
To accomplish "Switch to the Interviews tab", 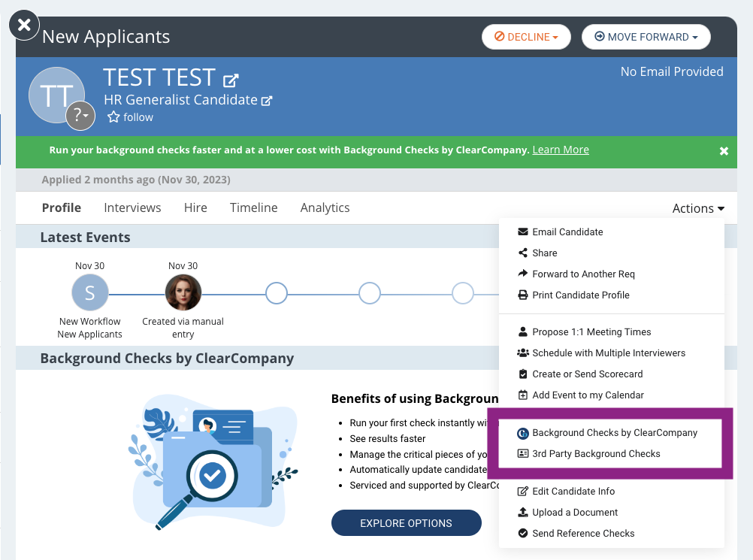I will point(132,208).
